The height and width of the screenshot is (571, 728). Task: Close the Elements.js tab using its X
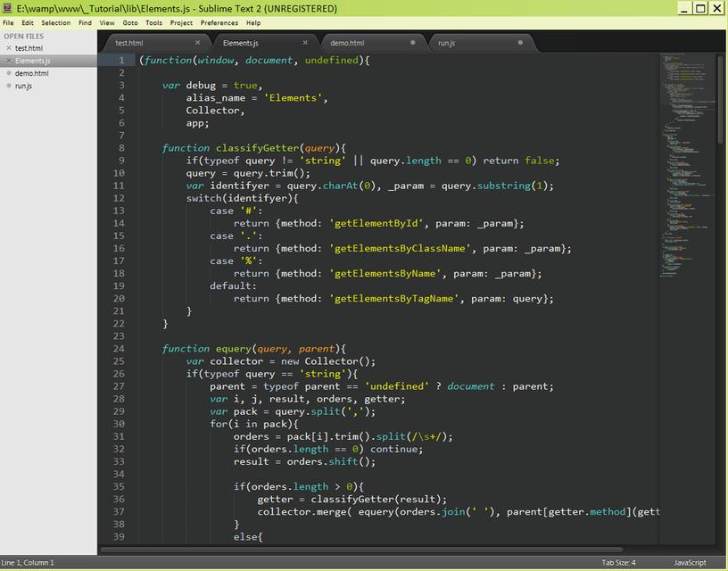click(x=305, y=43)
